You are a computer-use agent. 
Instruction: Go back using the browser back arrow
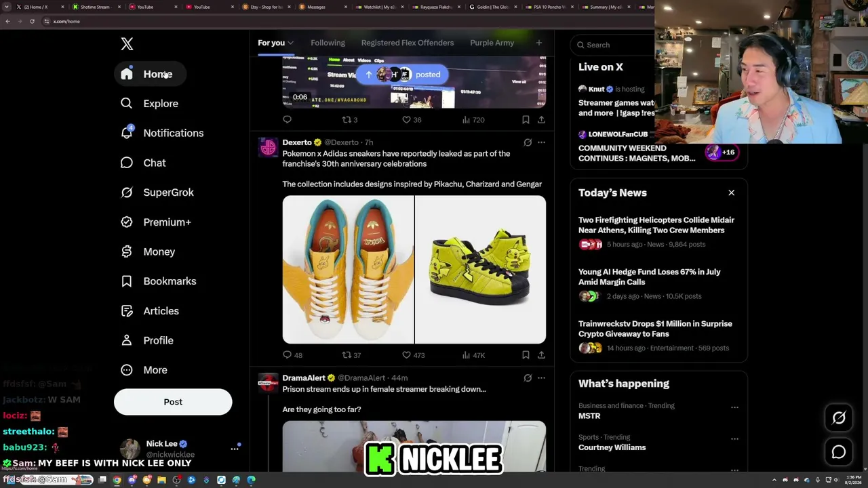point(7,21)
